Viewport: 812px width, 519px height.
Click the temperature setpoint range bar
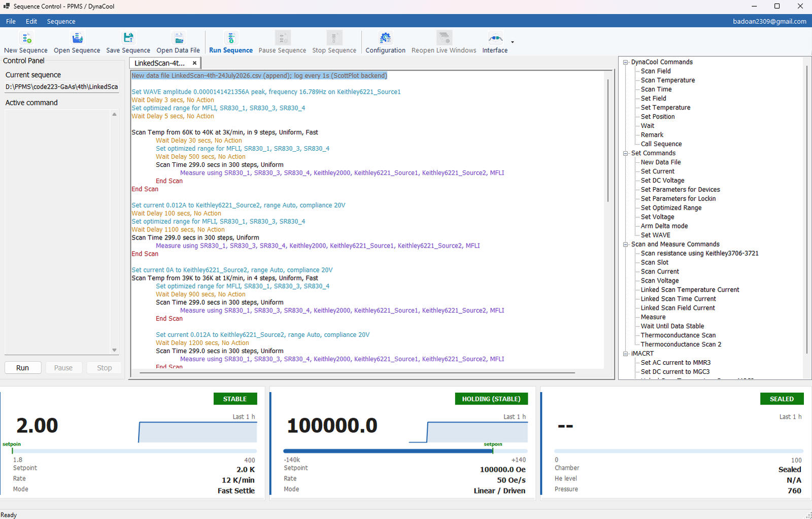(134, 451)
